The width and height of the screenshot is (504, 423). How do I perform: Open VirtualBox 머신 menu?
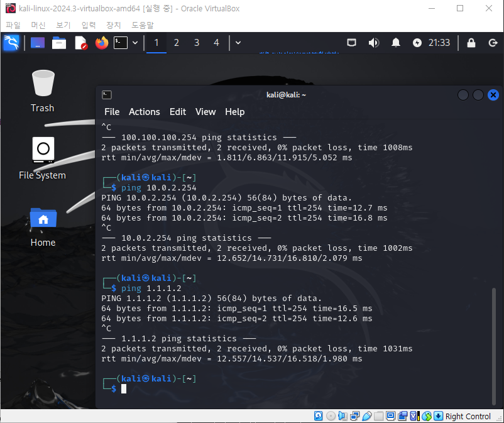pos(38,25)
